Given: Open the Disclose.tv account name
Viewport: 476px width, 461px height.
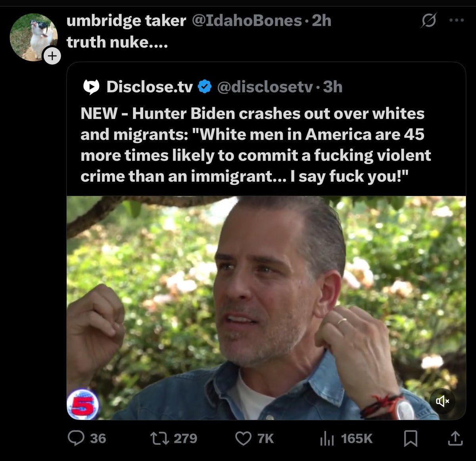Looking at the screenshot, I should tap(150, 87).
